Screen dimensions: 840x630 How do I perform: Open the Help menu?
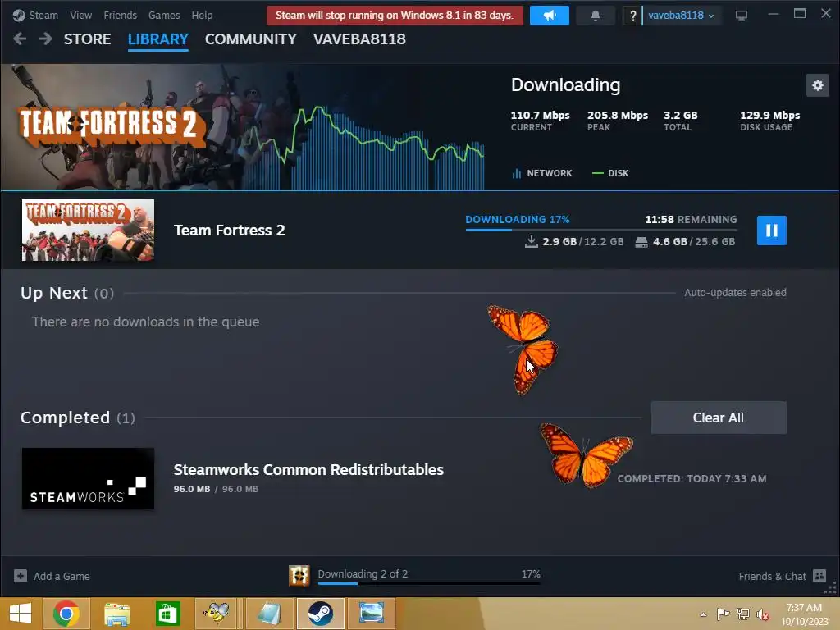(202, 15)
